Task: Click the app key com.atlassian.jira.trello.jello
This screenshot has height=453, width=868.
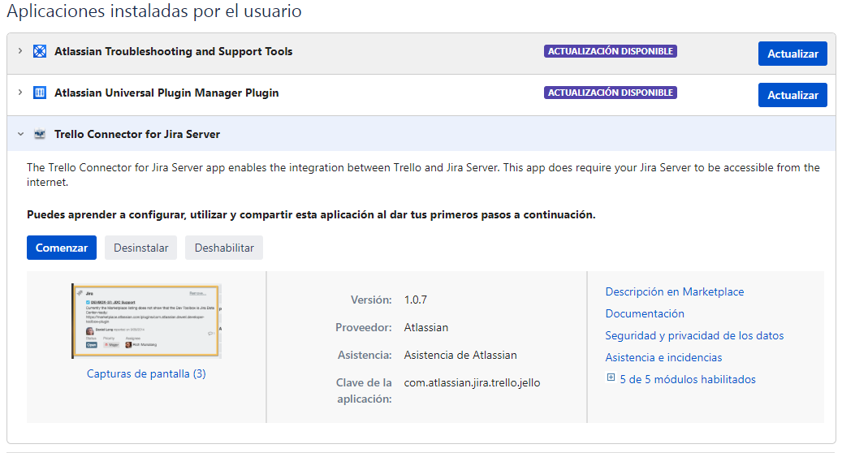Action: click(472, 382)
